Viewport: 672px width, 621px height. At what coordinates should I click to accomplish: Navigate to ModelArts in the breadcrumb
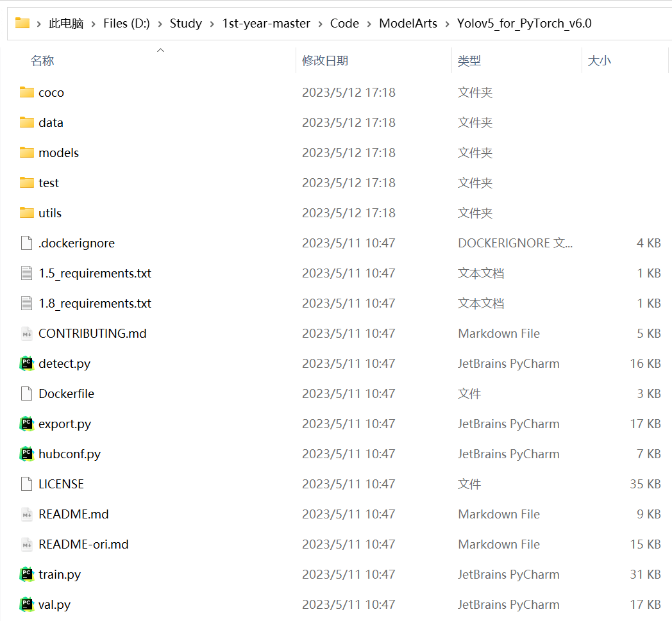[408, 24]
